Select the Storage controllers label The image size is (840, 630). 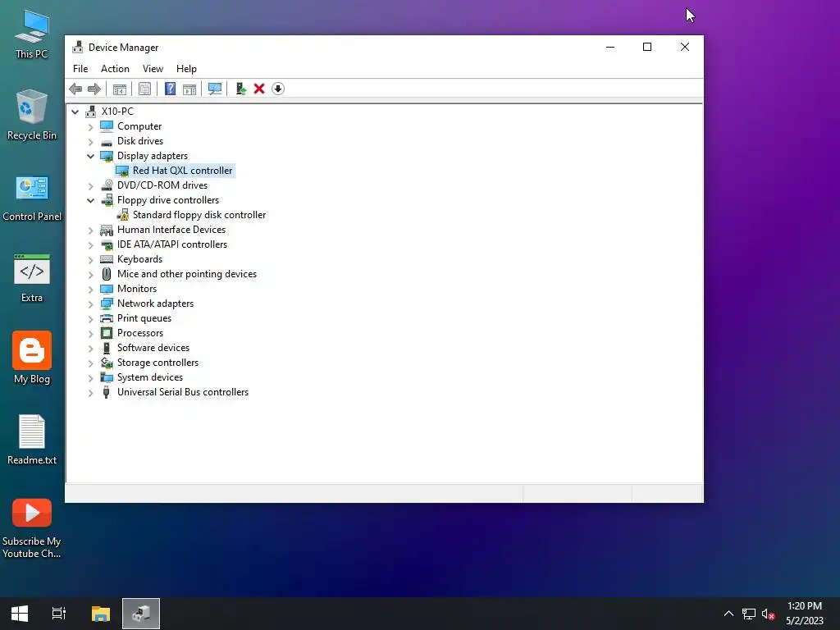157,363
